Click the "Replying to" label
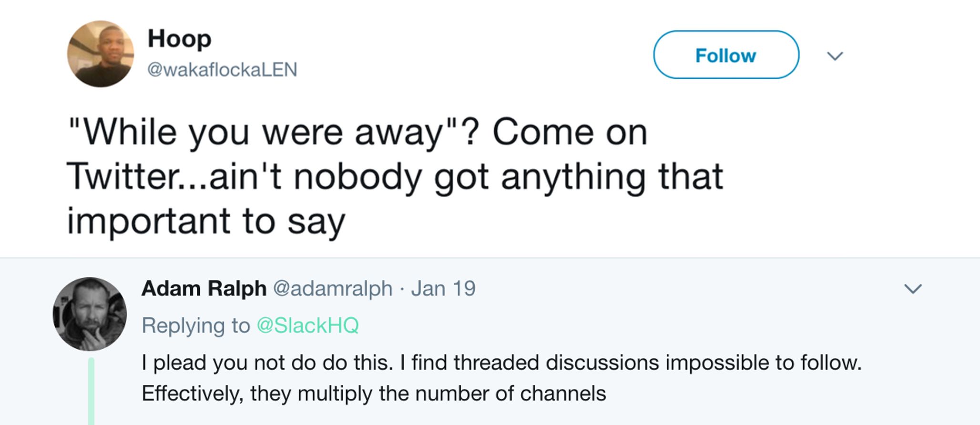 click(x=196, y=325)
